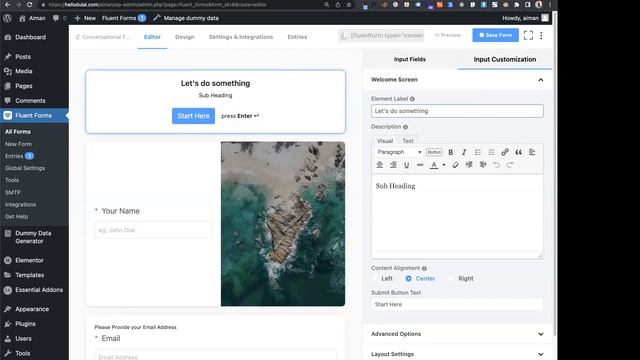Click the Start Here button in form

(x=193, y=116)
